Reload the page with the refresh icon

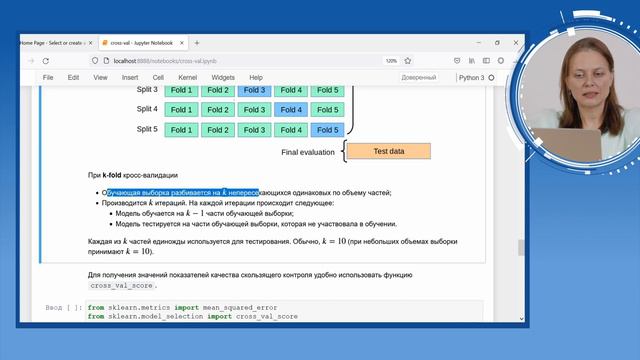pyautogui.click(x=46, y=61)
